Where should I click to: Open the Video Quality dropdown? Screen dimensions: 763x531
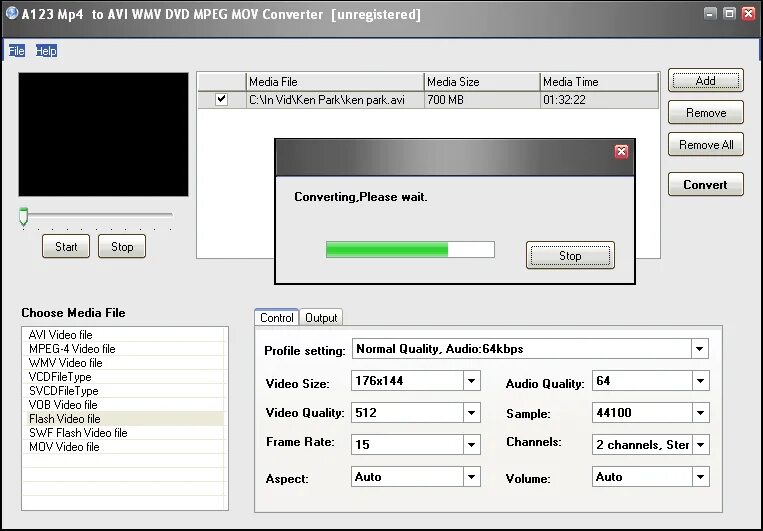471,413
